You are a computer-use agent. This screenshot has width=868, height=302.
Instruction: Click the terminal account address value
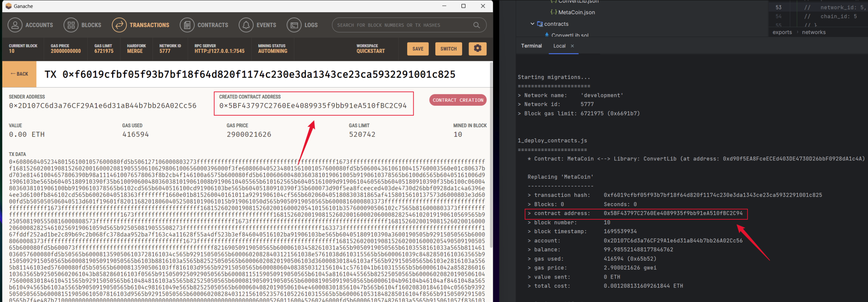point(673,241)
